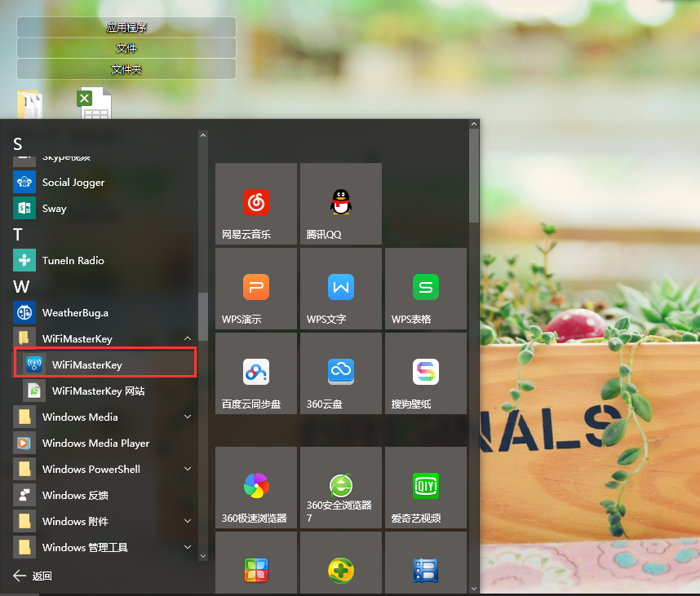Screen dimensions: 700x596
Task: Click the tile panel scrollbar thumb
Action: (474, 176)
